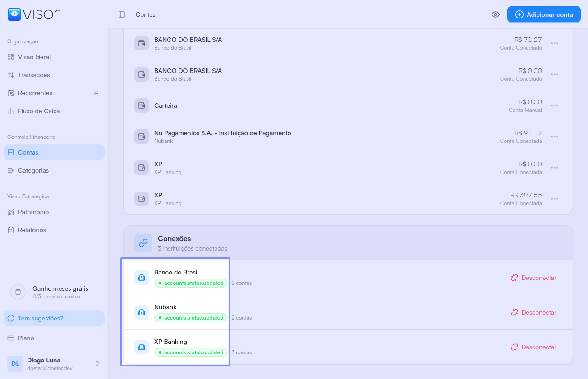Toggle the sidebar collapse icon

click(122, 14)
